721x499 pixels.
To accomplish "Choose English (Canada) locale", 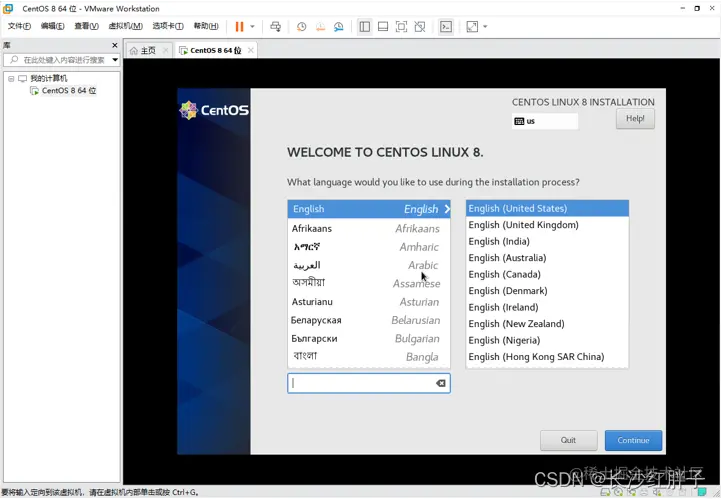I will (x=547, y=275).
